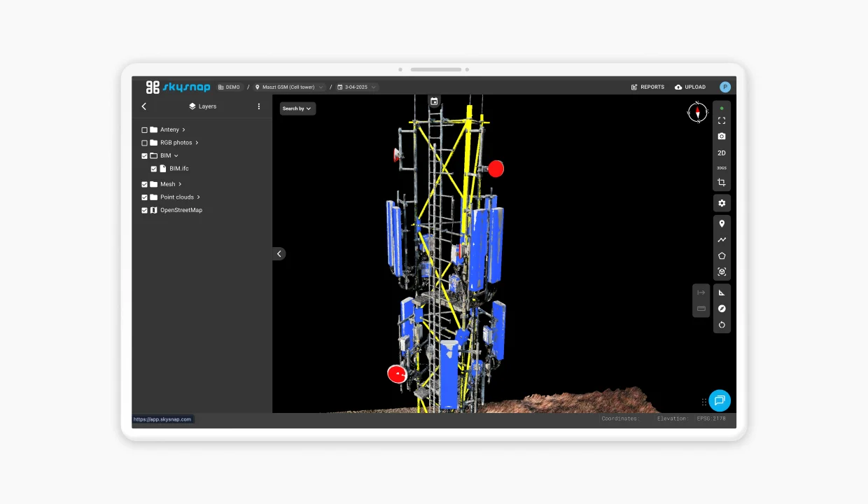Click the UPLOAD button

[690, 87]
